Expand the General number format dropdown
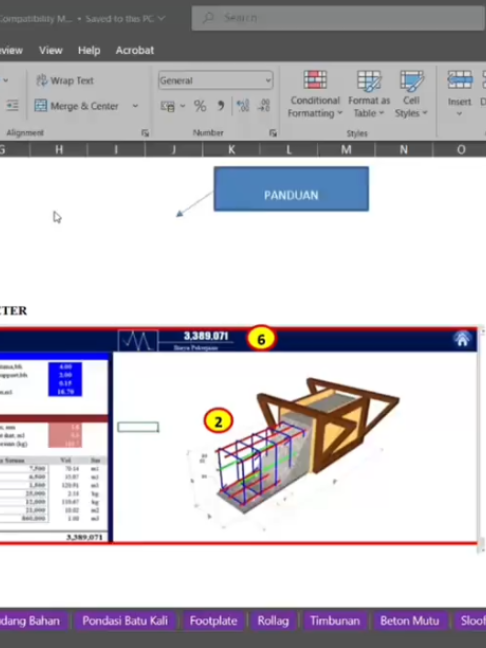Screen dimensions: 486x648 [x=268, y=80]
